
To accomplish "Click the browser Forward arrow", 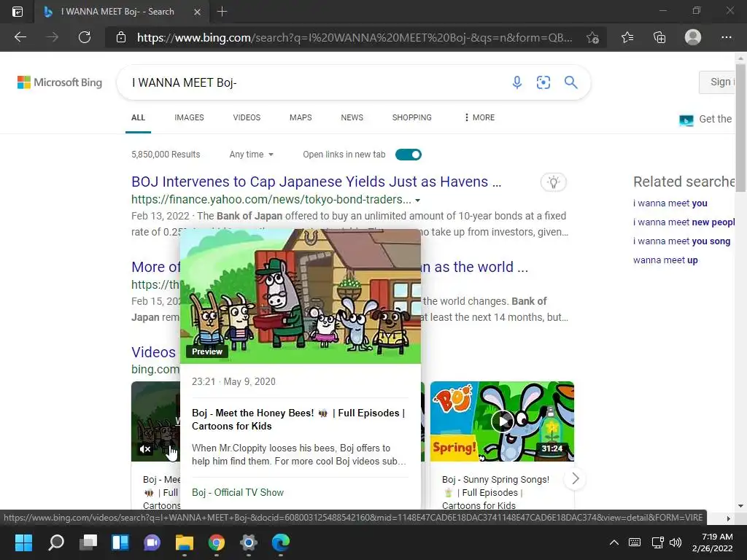I will pos(53,37).
